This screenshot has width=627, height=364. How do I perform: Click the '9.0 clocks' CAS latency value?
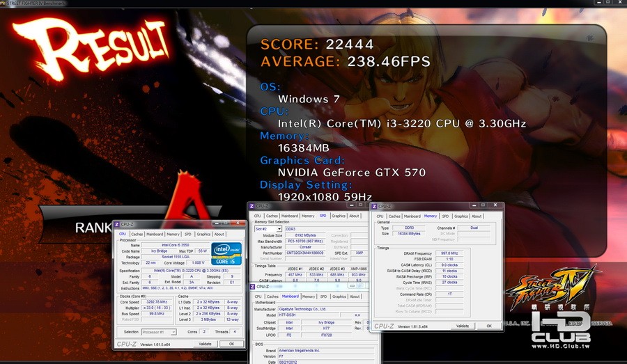pos(449,265)
